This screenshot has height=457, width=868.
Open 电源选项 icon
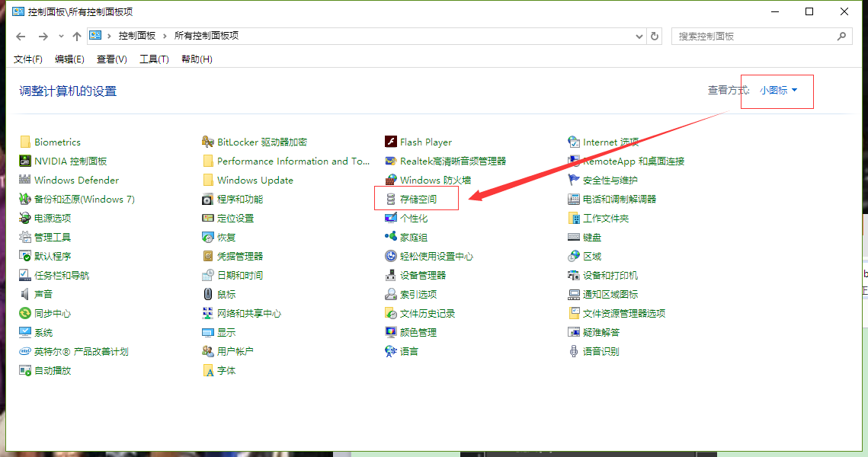tap(25, 218)
